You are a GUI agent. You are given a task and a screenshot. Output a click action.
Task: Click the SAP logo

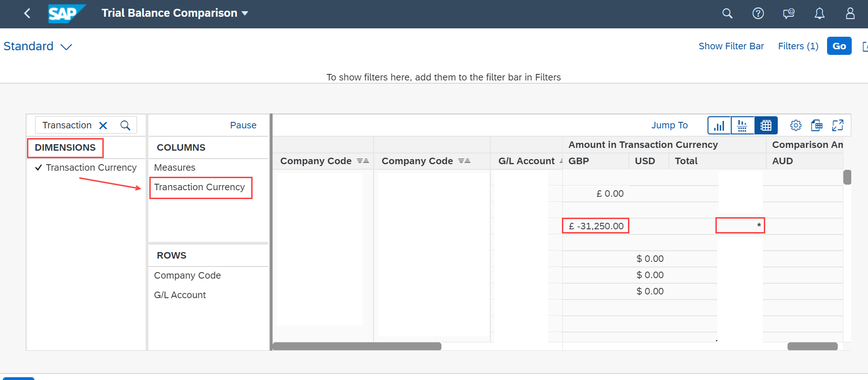click(67, 13)
